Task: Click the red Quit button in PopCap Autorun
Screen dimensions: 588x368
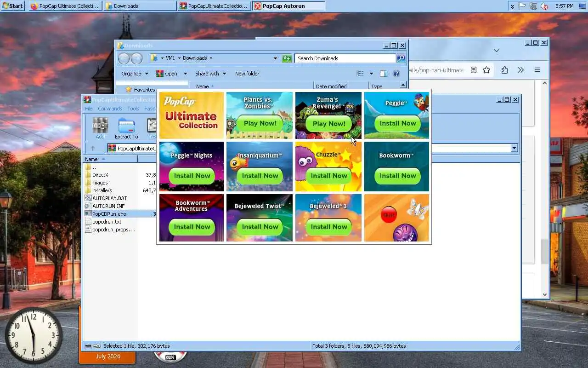Action: pos(389,215)
